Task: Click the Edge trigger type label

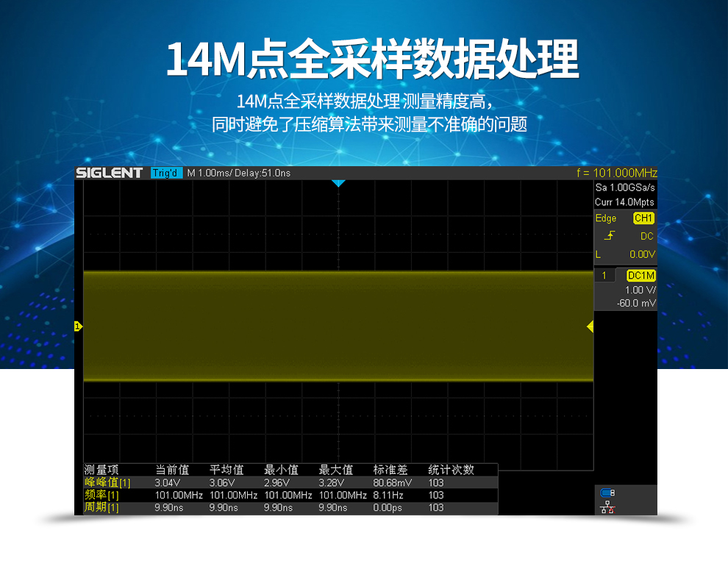Action: tap(606, 218)
